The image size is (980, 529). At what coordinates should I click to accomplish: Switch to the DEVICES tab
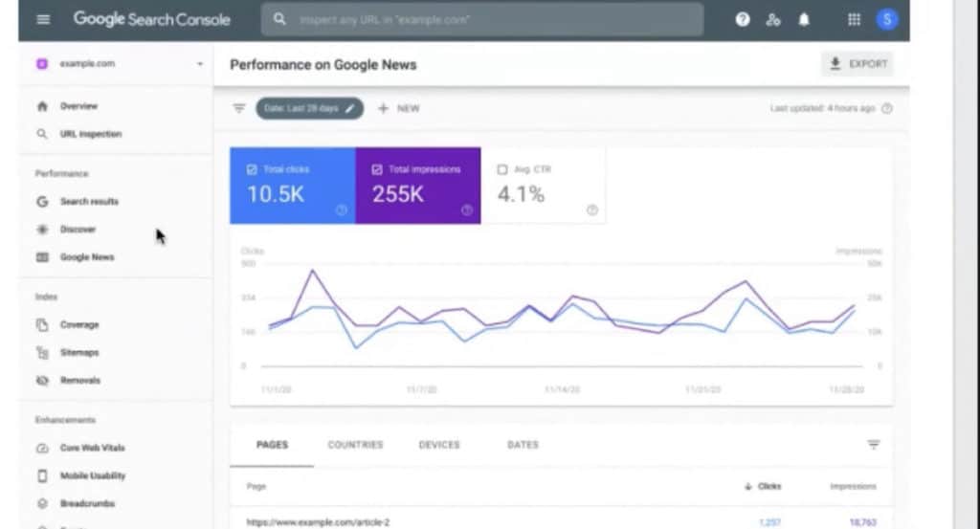[x=438, y=445]
